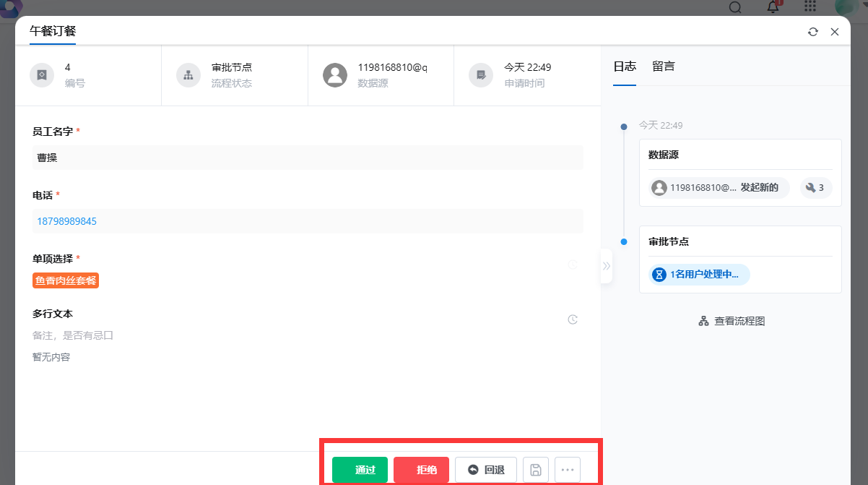Open the app grid launcher at top right

tap(810, 7)
